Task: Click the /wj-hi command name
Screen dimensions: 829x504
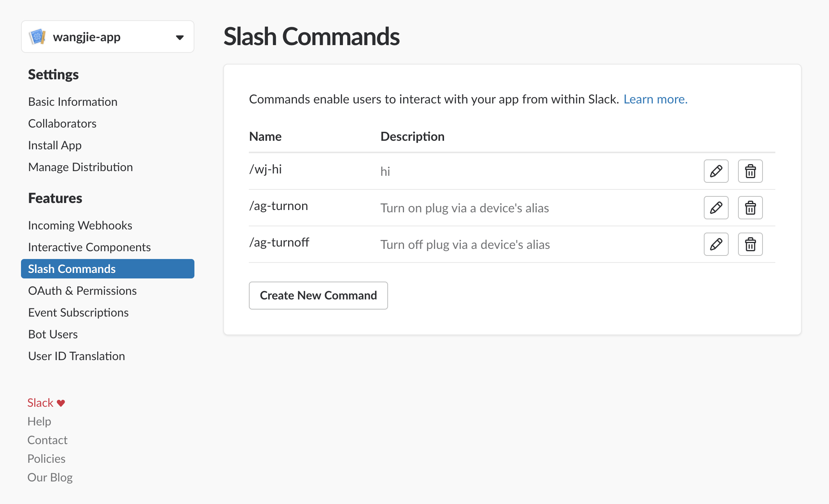Action: pyautogui.click(x=266, y=170)
